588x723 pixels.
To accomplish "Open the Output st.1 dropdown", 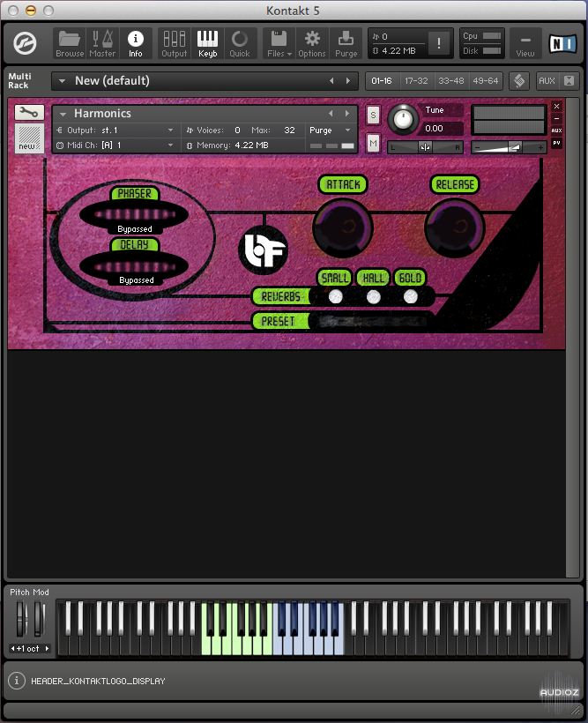I will (x=115, y=130).
